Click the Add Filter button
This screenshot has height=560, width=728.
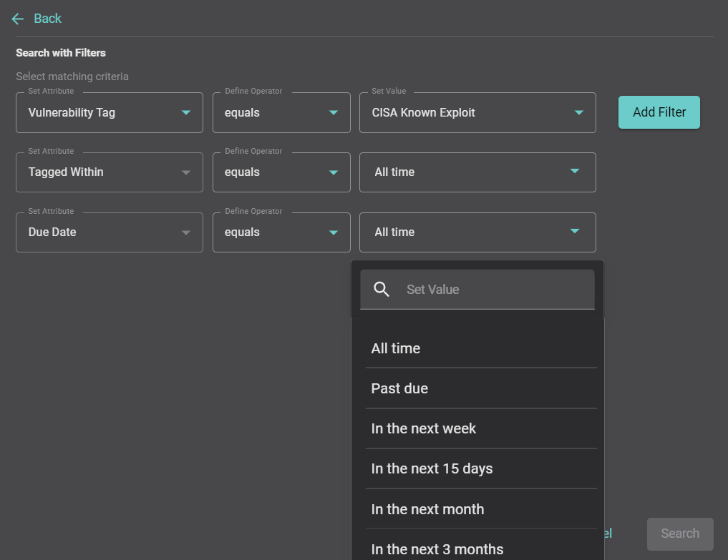click(x=659, y=112)
